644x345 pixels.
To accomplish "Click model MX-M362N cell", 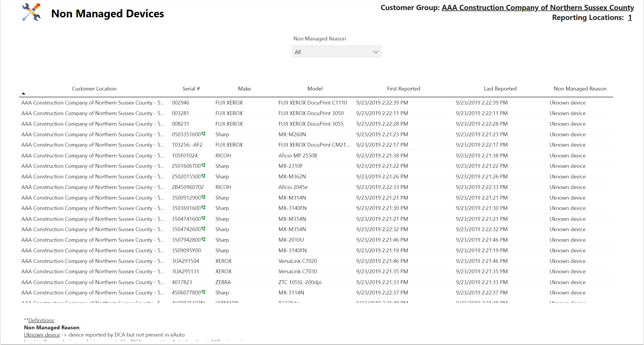I will click(x=292, y=177).
